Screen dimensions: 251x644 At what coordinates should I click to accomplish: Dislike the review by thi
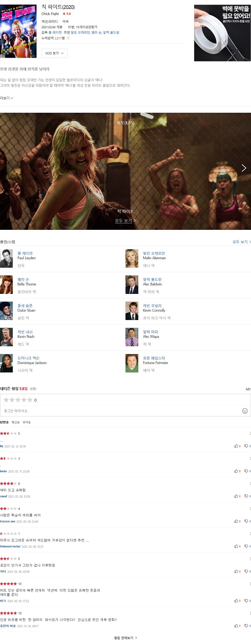247,446
